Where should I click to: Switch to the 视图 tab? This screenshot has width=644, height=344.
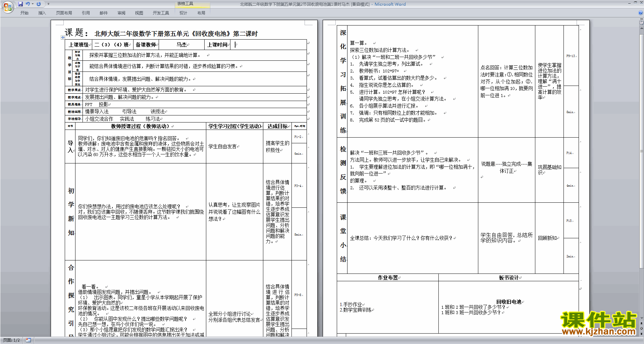click(x=139, y=13)
